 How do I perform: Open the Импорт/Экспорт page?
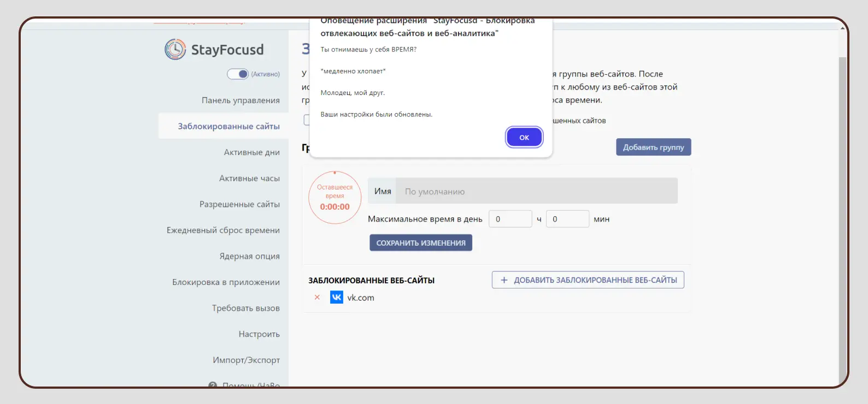pyautogui.click(x=246, y=360)
